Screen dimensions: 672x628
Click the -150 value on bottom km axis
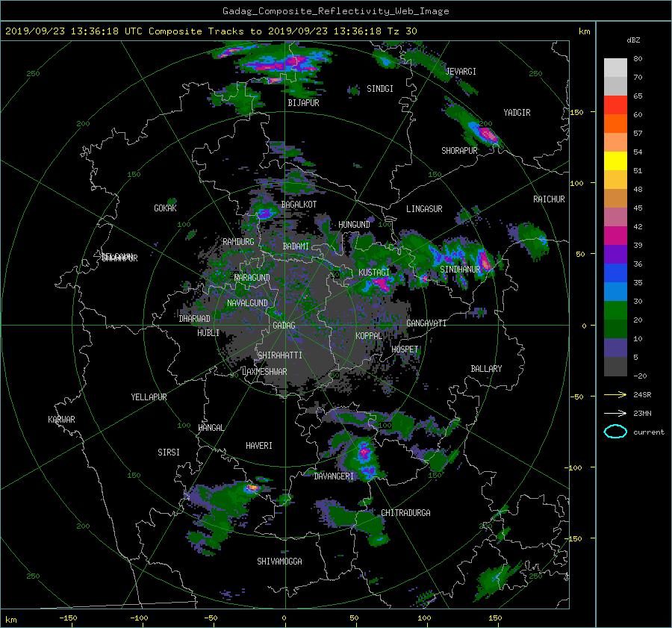point(68,618)
